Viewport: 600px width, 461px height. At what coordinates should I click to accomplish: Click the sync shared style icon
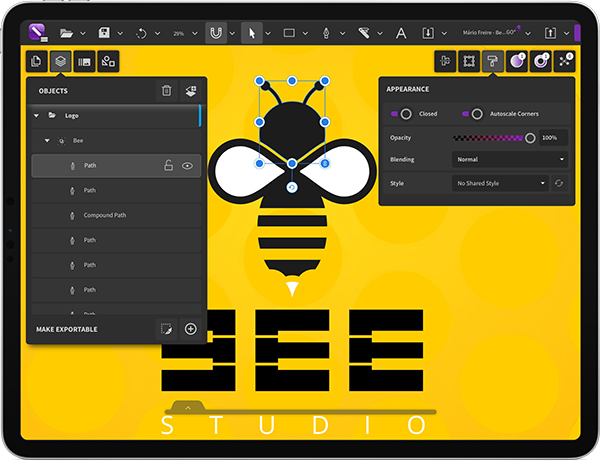[560, 184]
